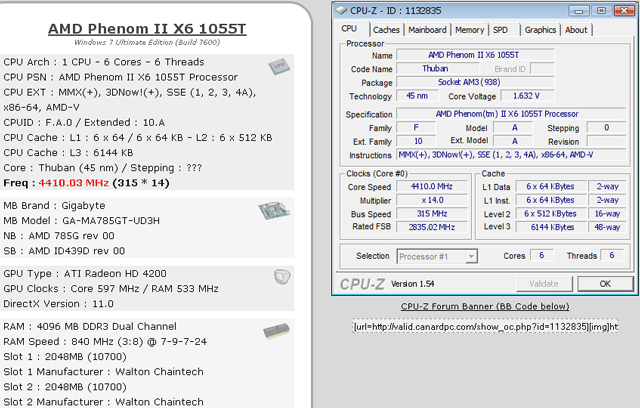Click the Slot 1 Manufacturer Walton Chaintech line
Screen dimensions: 640x408
pyautogui.click(x=103, y=372)
